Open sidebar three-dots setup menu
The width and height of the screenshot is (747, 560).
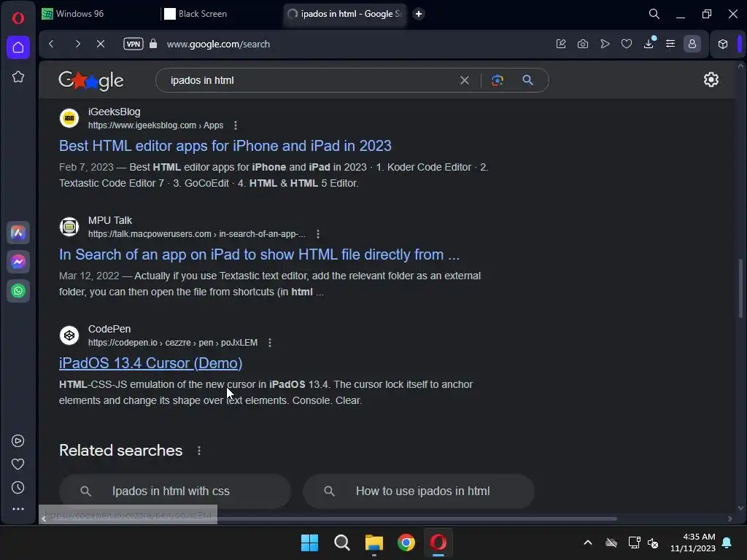pyautogui.click(x=18, y=509)
